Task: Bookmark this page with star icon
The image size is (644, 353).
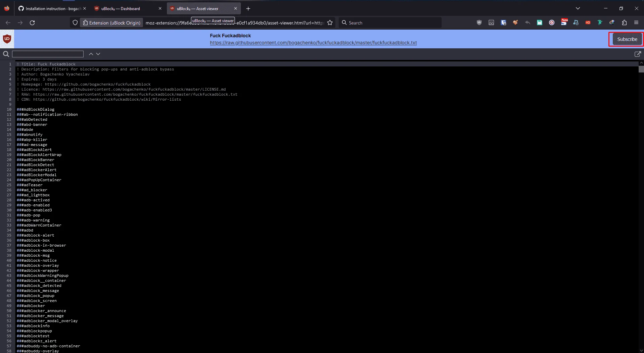Action: pos(330,22)
